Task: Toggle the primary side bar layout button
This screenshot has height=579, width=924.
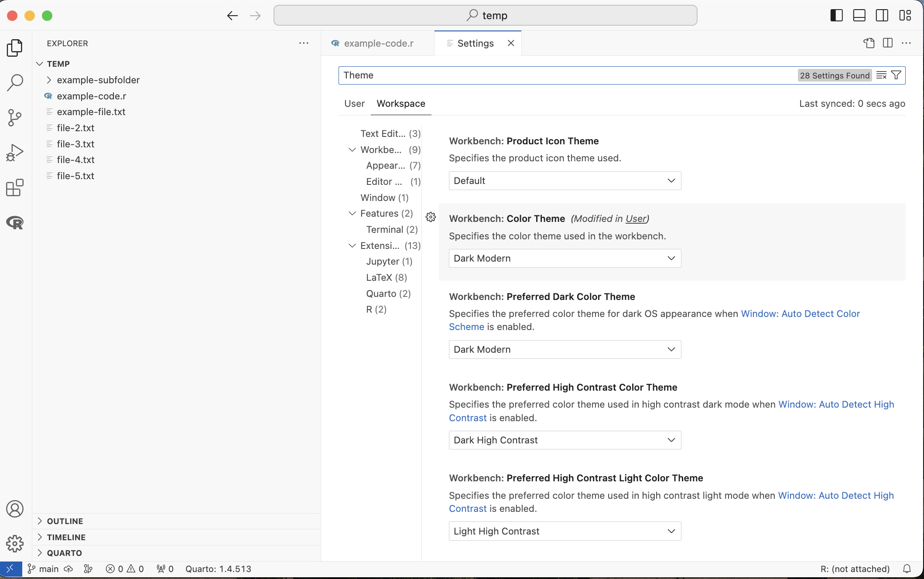Action: [x=836, y=16]
